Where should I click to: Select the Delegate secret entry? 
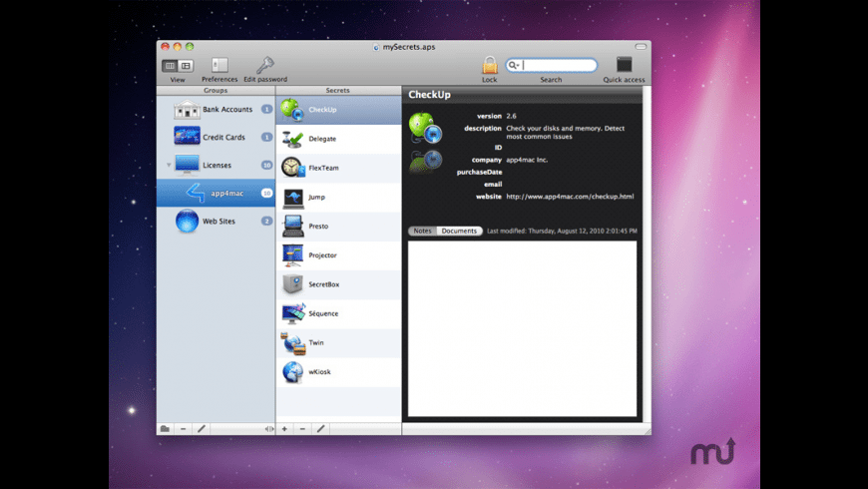click(x=322, y=139)
